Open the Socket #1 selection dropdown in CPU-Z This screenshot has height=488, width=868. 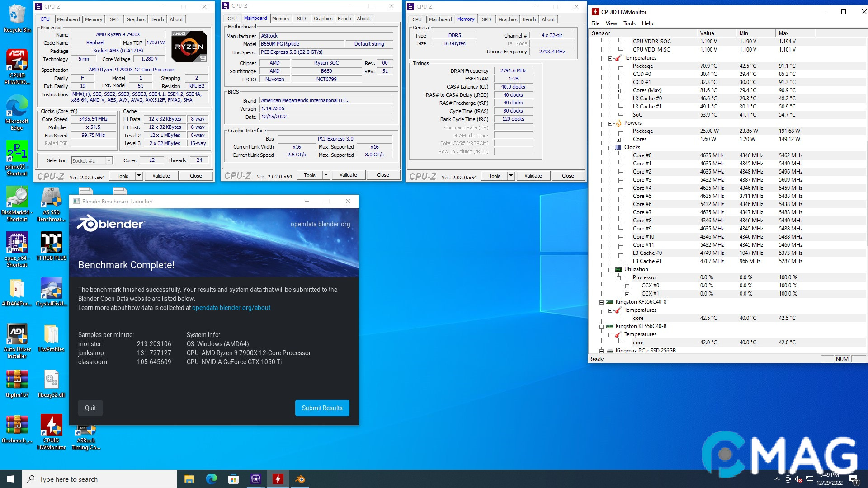pos(108,160)
